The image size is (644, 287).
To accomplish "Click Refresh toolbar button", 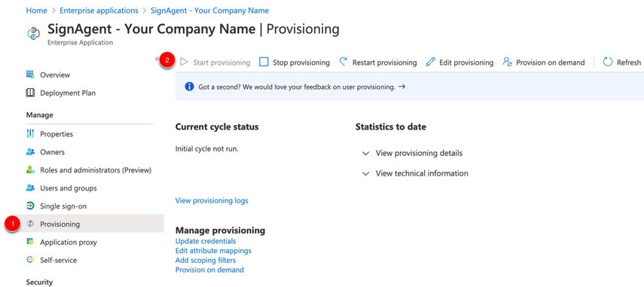I will coord(622,63).
